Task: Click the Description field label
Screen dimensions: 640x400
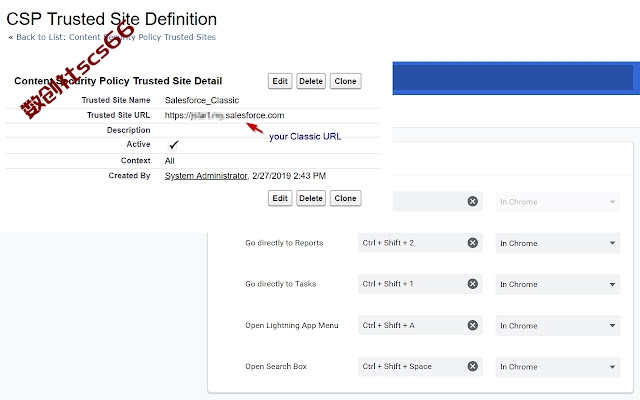Action: pos(129,130)
